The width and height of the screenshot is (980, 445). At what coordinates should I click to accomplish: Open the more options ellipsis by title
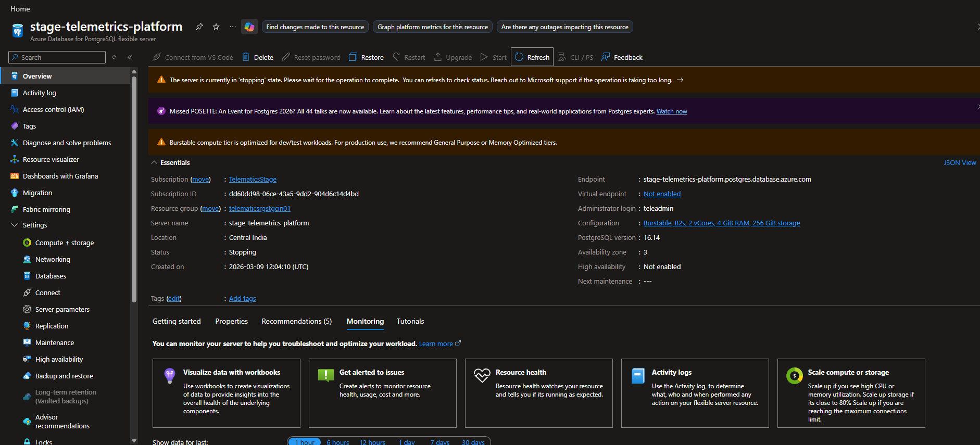pos(233,27)
